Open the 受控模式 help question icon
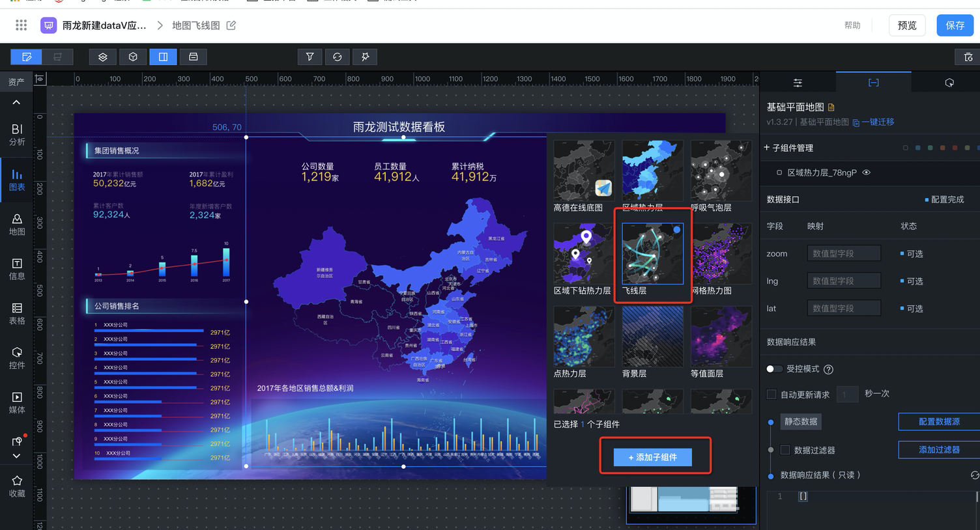Viewport: 980px width, 530px height. pyautogui.click(x=828, y=369)
